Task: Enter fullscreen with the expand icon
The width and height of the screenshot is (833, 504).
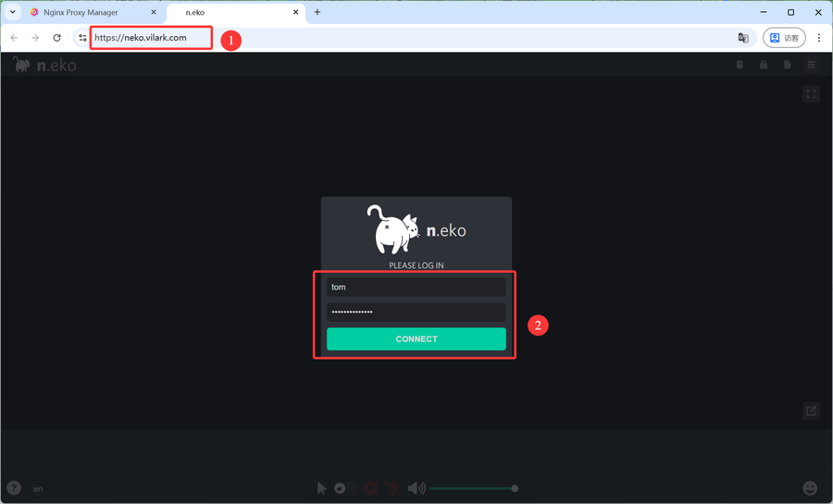Action: click(812, 94)
